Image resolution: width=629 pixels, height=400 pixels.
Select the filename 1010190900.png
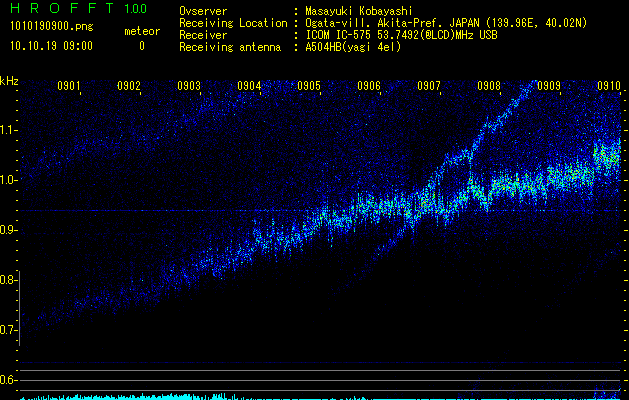pyautogui.click(x=52, y=27)
